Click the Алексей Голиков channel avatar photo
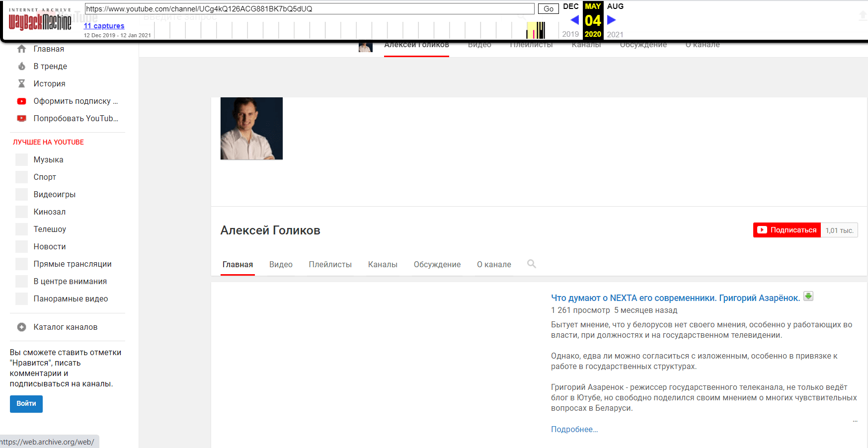868x448 pixels. click(251, 129)
